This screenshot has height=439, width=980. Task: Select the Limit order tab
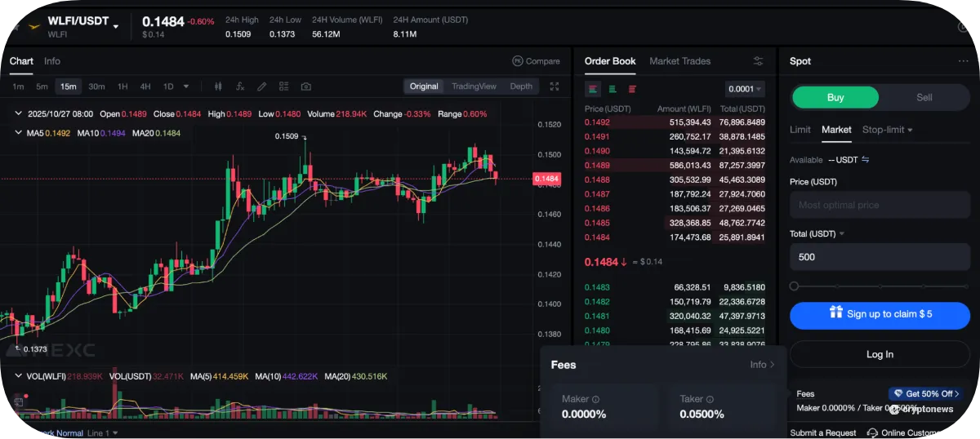pyautogui.click(x=800, y=130)
